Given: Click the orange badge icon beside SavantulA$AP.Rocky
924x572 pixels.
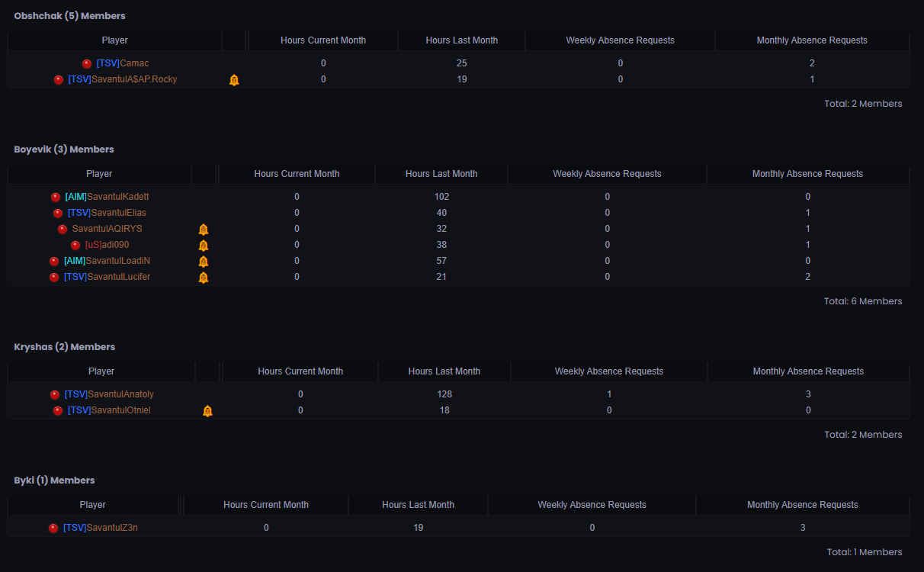Looking at the screenshot, I should pos(234,80).
